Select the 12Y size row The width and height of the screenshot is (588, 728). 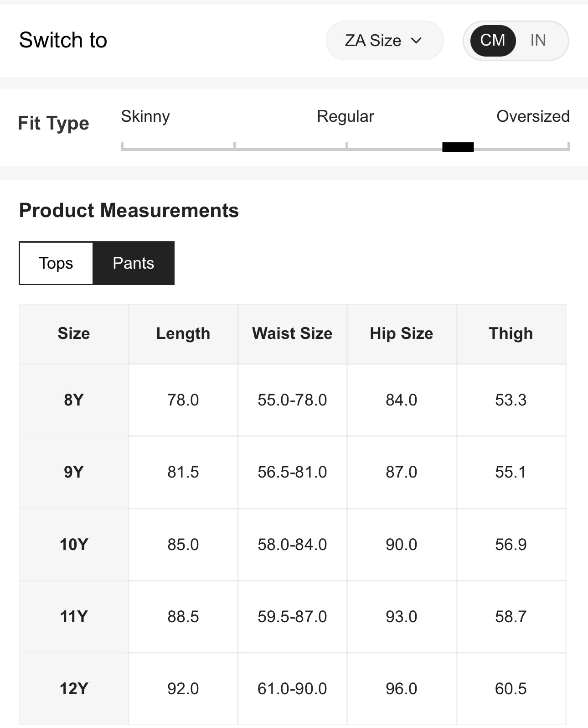74,689
